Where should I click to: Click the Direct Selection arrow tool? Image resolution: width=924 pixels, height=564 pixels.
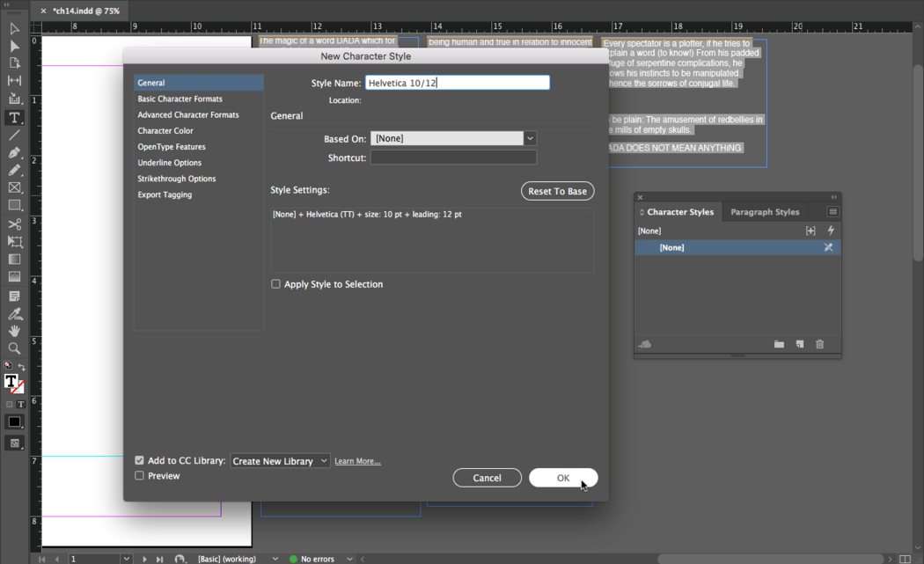tap(14, 46)
